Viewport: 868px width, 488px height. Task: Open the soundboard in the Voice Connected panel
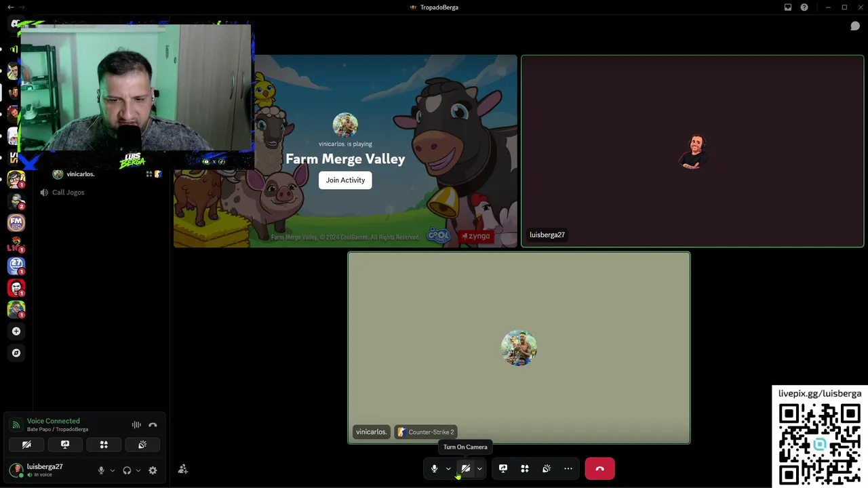(x=142, y=445)
